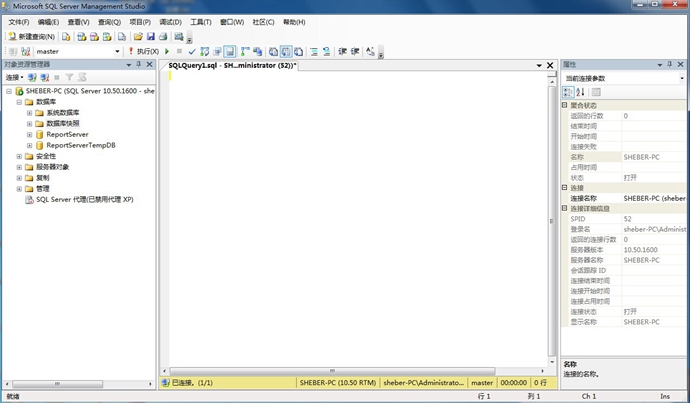Refresh Object Explorer with sync icon
Viewport: 690px width, 403px height.
coord(82,77)
